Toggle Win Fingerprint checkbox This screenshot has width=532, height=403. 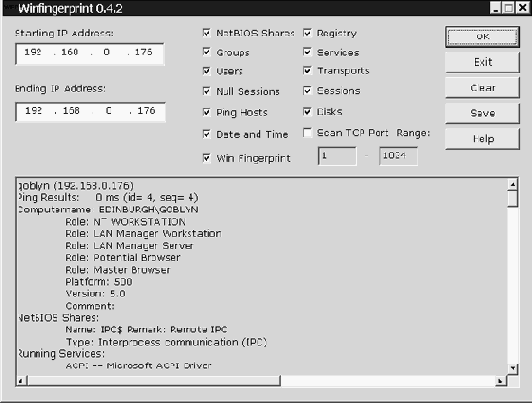(207, 158)
